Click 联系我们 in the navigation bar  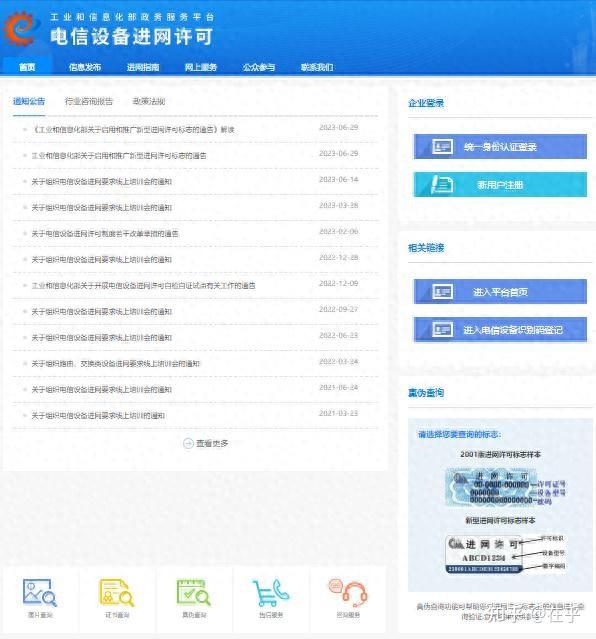point(317,67)
